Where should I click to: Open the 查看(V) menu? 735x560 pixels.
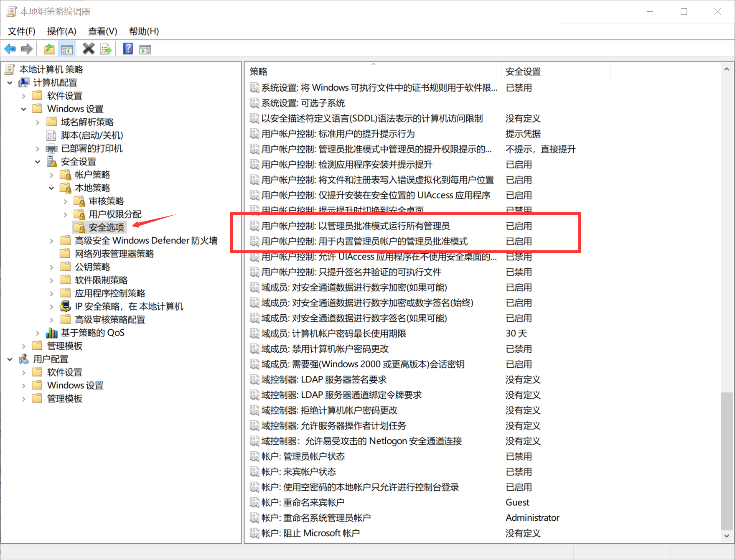coord(102,31)
